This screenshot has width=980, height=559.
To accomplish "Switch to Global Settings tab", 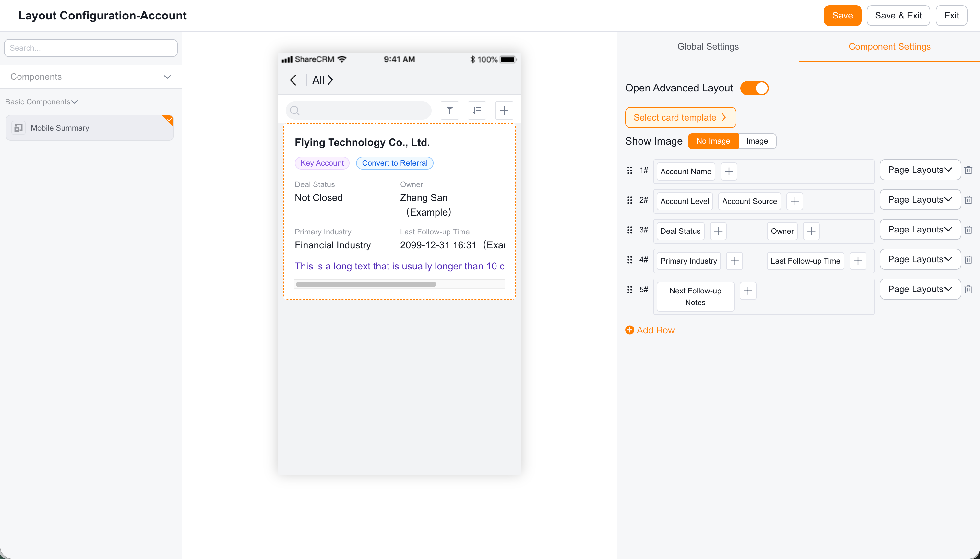I will coord(708,46).
